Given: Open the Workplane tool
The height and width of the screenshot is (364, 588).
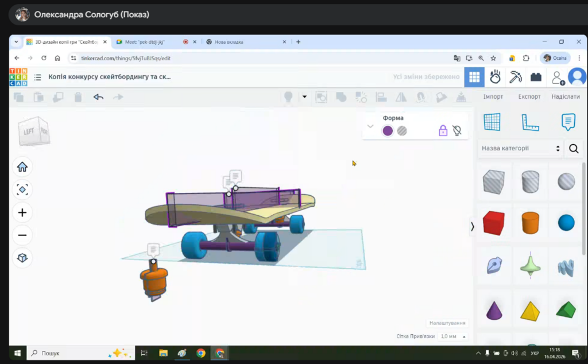Looking at the screenshot, I should coord(492,122).
